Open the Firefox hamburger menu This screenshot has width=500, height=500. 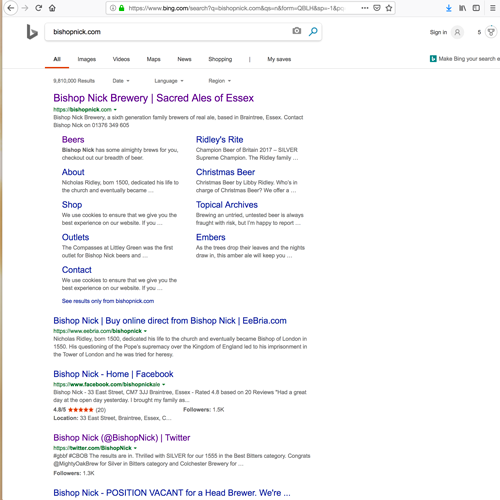pos(493,8)
